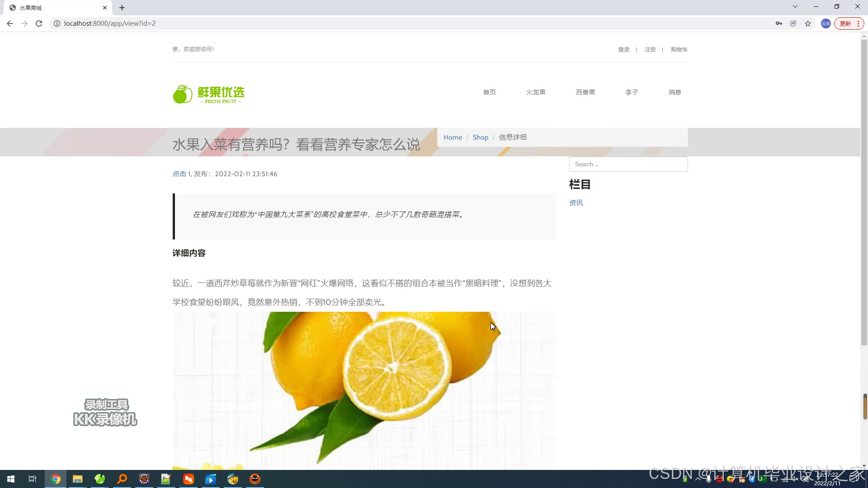Image resolution: width=868 pixels, height=488 pixels.
Task: Open the Chrome profile avatar
Action: pos(826,23)
